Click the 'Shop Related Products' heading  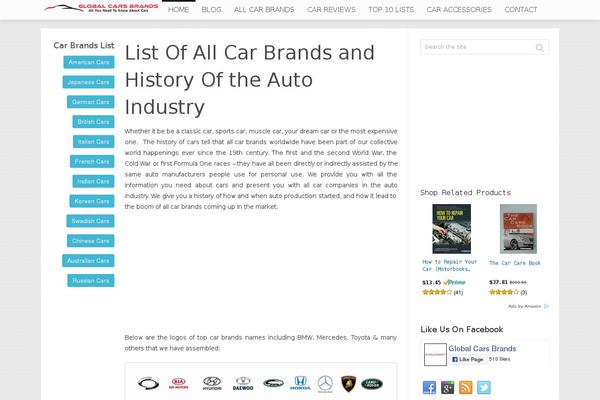pyautogui.click(x=466, y=193)
